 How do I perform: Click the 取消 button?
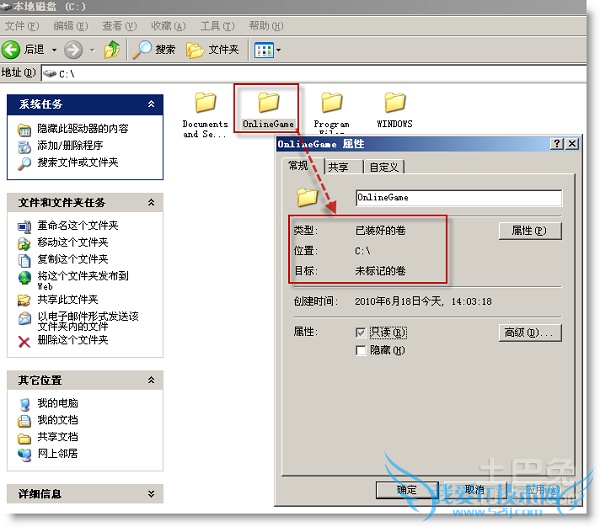click(475, 489)
